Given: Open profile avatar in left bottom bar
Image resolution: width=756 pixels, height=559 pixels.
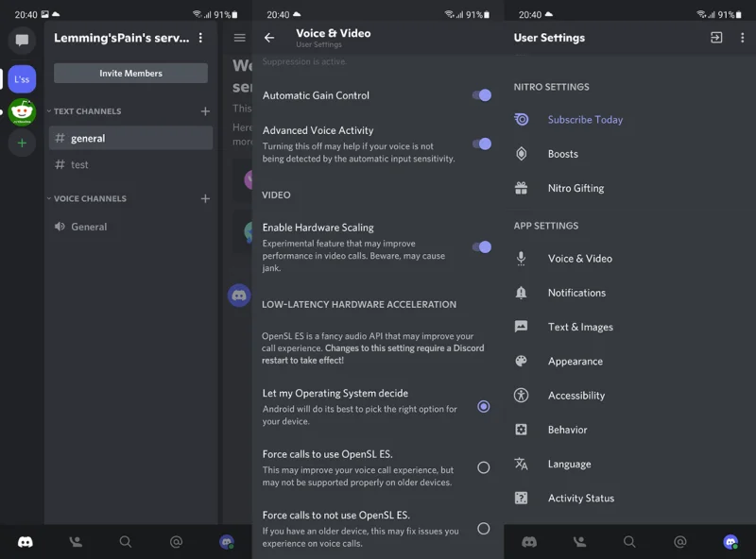Looking at the screenshot, I should (x=227, y=542).
